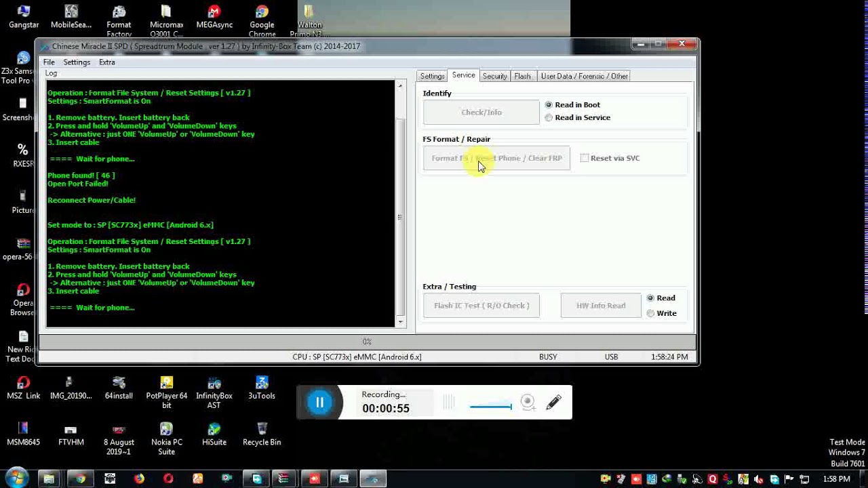Open the MSM8645 desktop icon
The height and width of the screenshot is (488, 868).
click(x=24, y=434)
